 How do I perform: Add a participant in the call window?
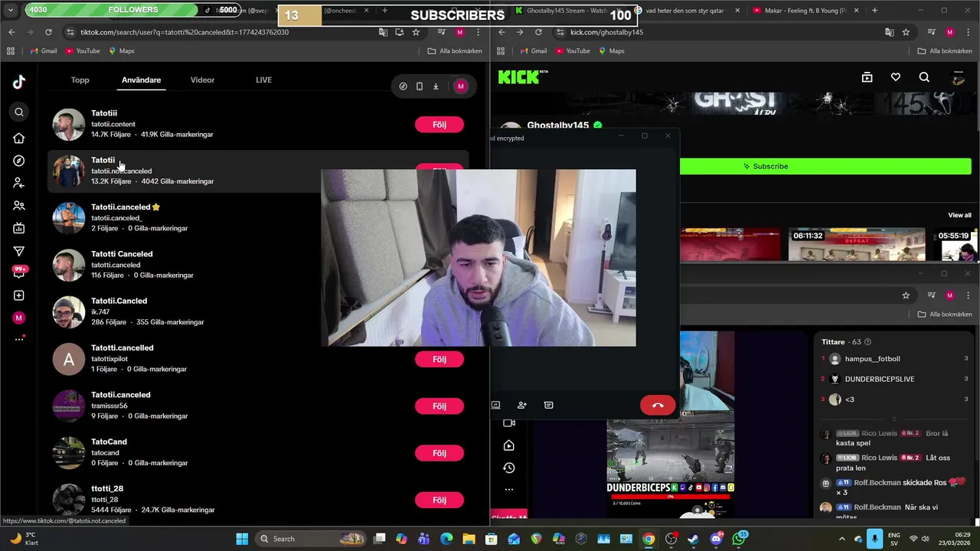tap(522, 405)
